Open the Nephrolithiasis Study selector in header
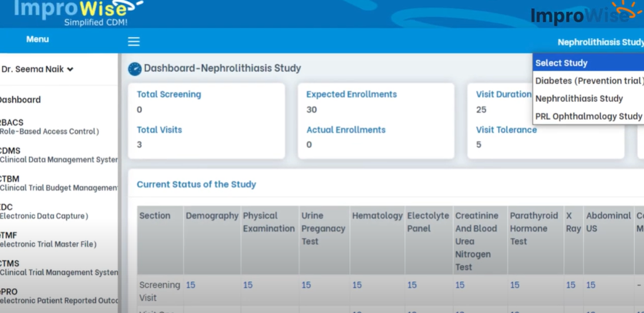This screenshot has width=644, height=313. point(600,42)
